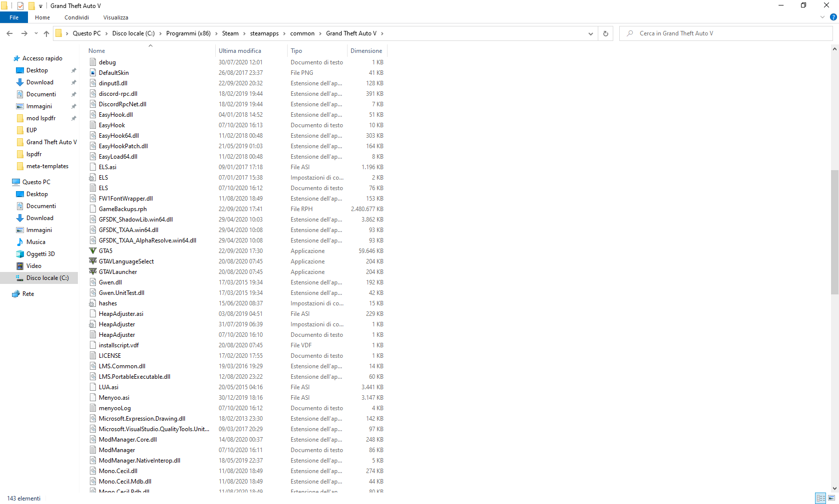
Task: Expand the ribbon with the chevron
Action: [823, 17]
